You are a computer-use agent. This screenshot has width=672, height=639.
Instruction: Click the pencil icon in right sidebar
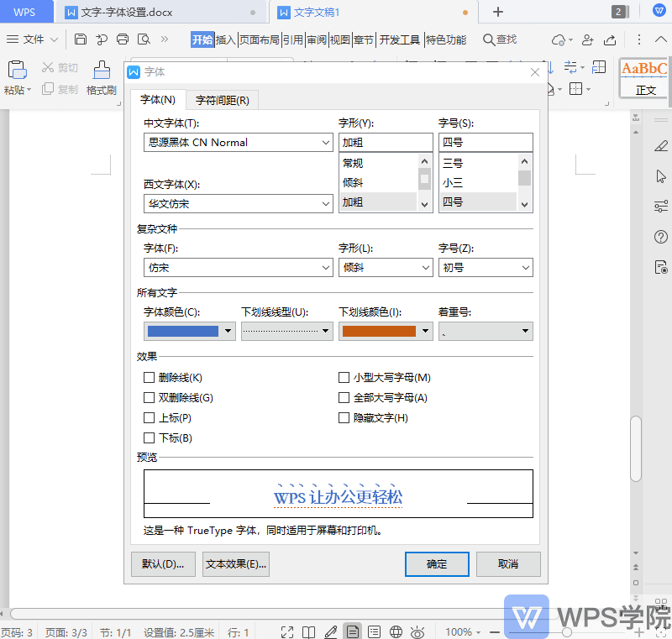tap(661, 146)
